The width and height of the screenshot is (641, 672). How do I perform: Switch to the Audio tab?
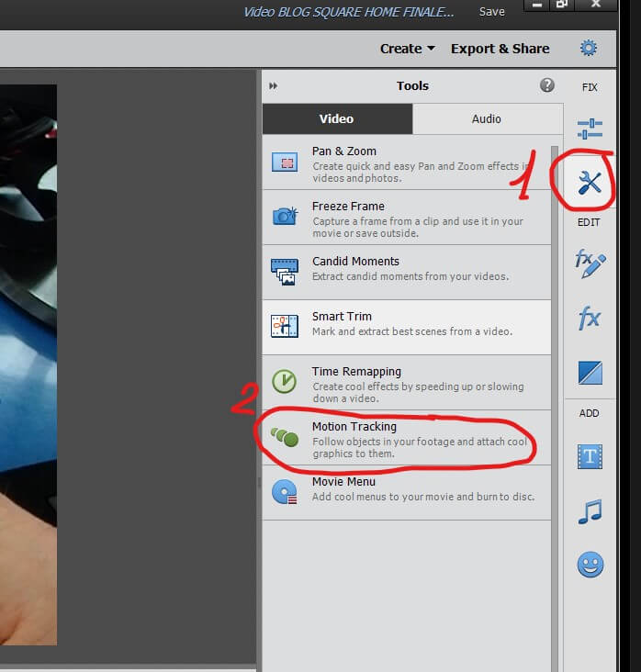click(x=487, y=118)
